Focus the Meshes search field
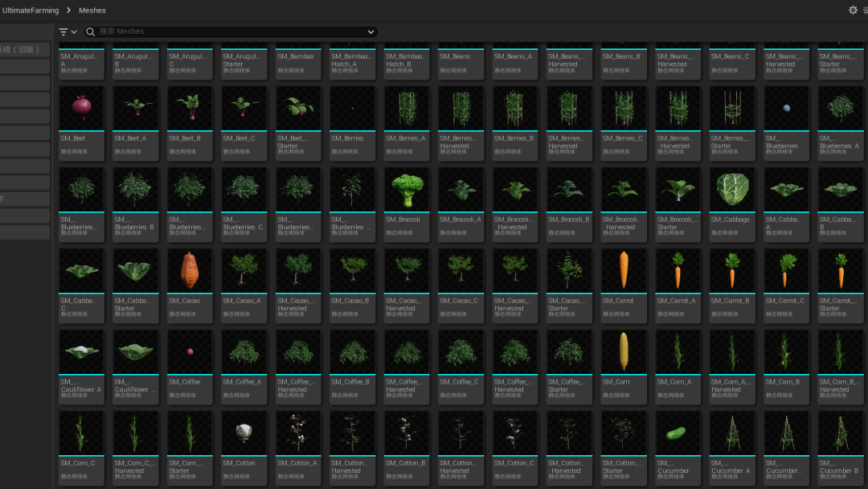Screen dimensions: 868x489 pyautogui.click(x=231, y=31)
